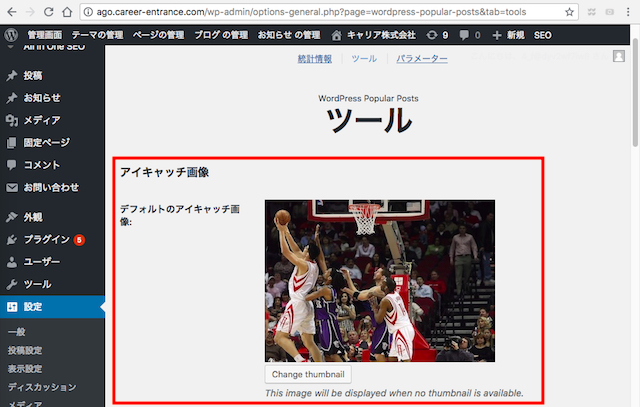
Task: Switch to パラメーター tab
Action: (x=422, y=59)
